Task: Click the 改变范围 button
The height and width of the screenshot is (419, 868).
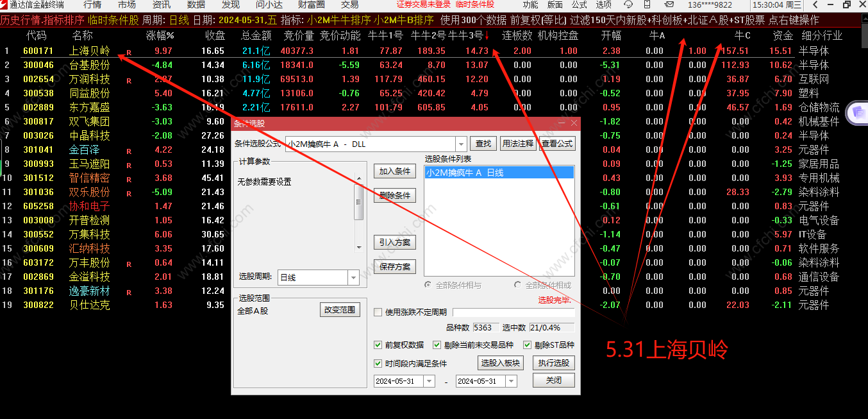Action: [x=340, y=310]
